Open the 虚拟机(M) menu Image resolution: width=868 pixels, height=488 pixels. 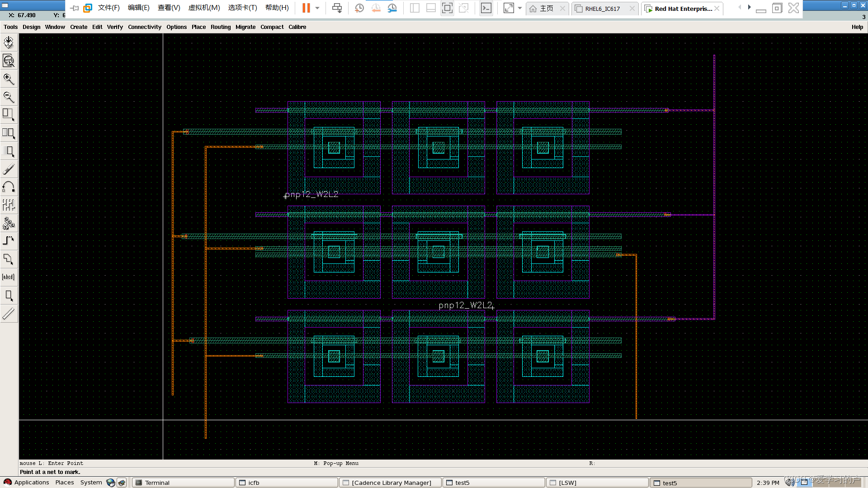[204, 8]
